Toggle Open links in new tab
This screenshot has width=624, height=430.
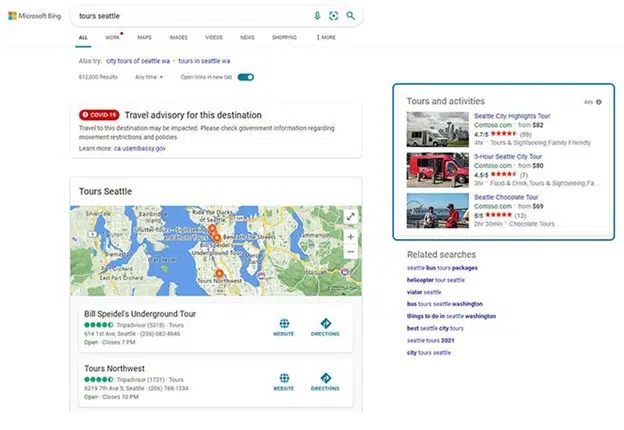246,77
